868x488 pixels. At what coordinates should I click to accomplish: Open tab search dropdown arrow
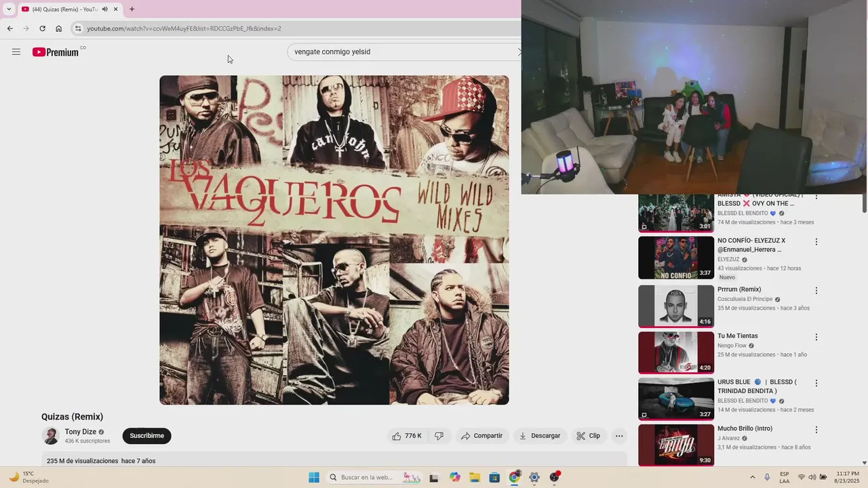pos(9,9)
